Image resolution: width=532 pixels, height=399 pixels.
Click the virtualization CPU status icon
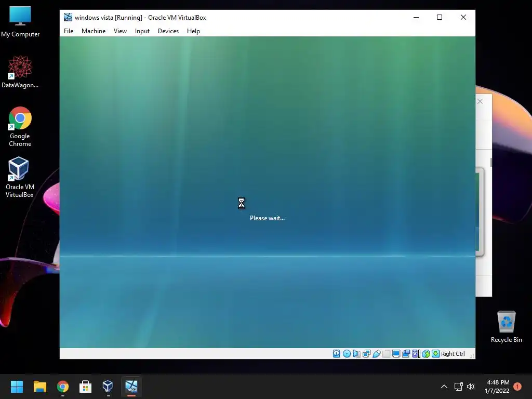(416, 354)
